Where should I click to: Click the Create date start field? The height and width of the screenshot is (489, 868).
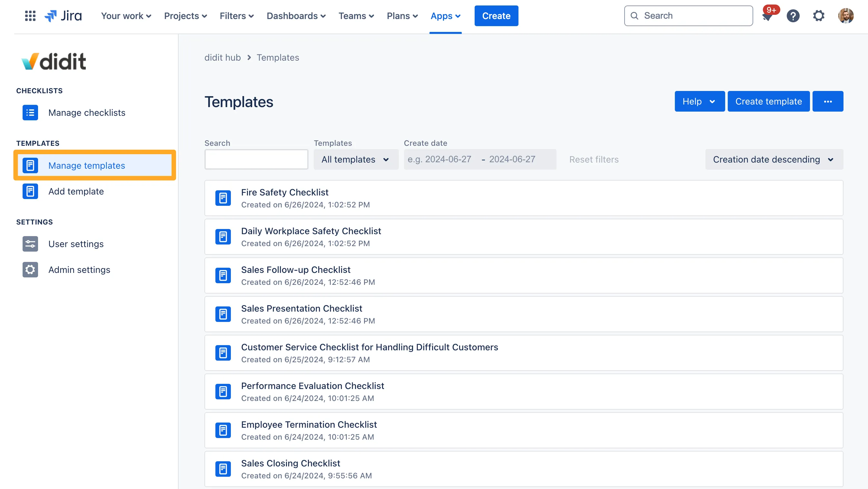(439, 159)
